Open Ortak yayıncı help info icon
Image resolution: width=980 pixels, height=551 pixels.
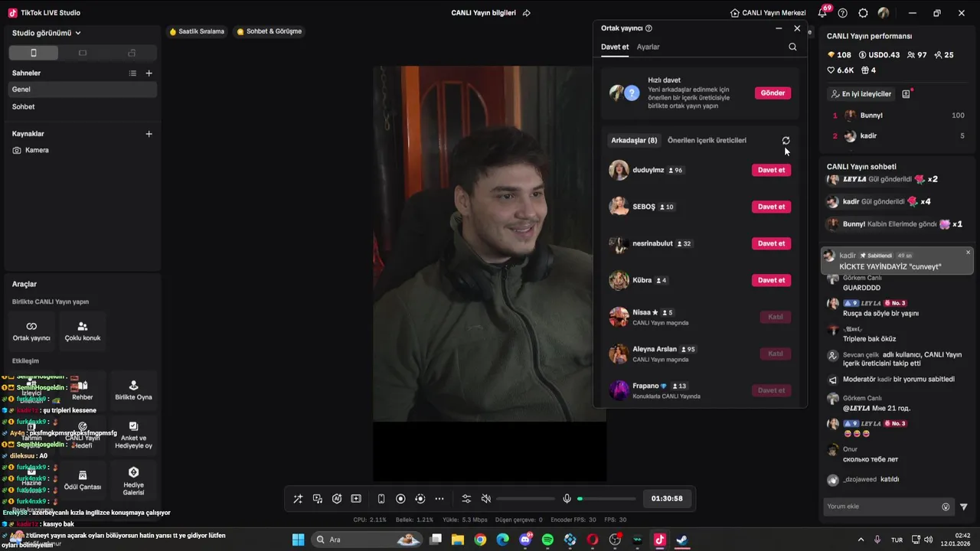point(649,28)
